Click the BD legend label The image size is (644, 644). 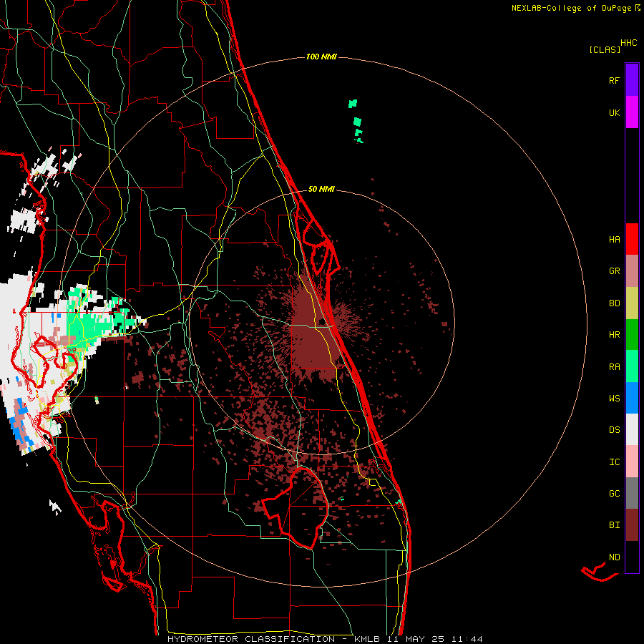click(614, 303)
